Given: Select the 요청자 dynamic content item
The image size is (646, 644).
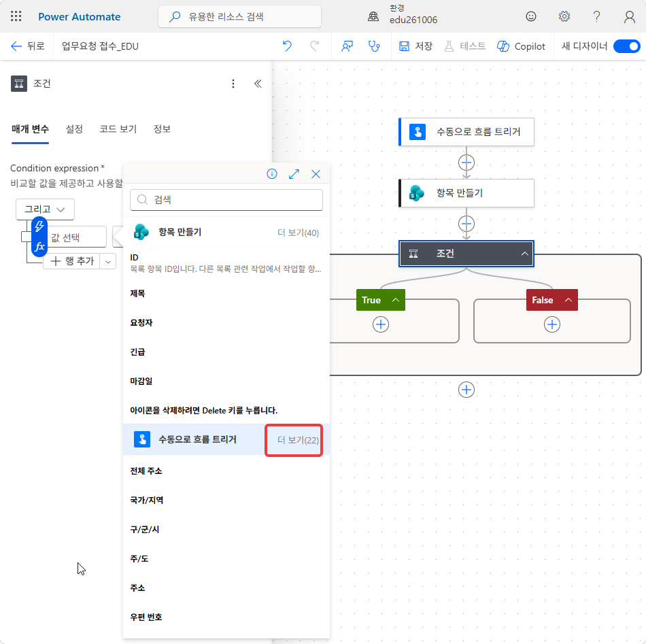Looking at the screenshot, I should [x=226, y=322].
